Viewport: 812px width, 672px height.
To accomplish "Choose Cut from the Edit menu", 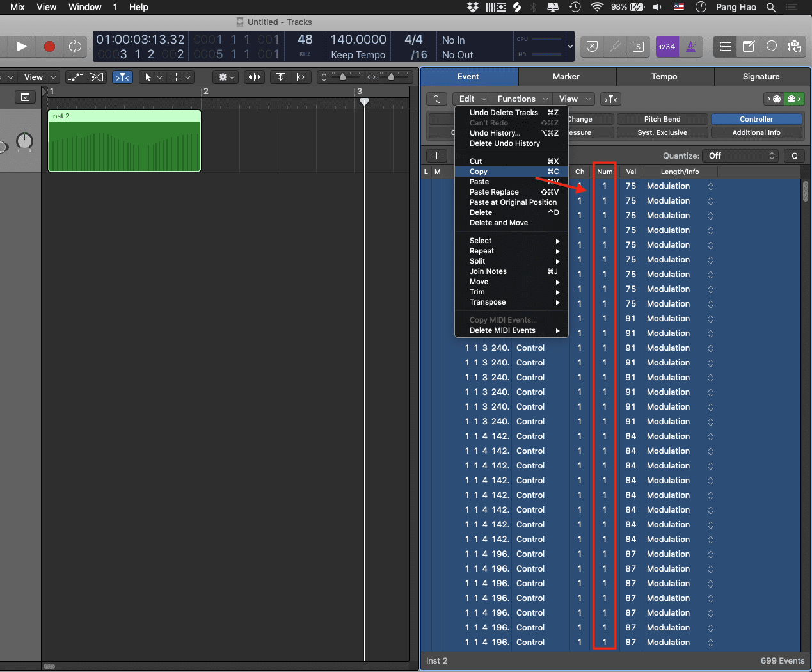I will (511, 161).
